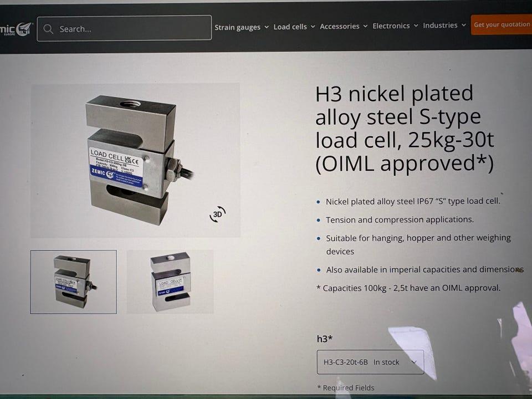
Task: Click 'Suitable for hanging, hopper' bullet text
Action: 418,244
